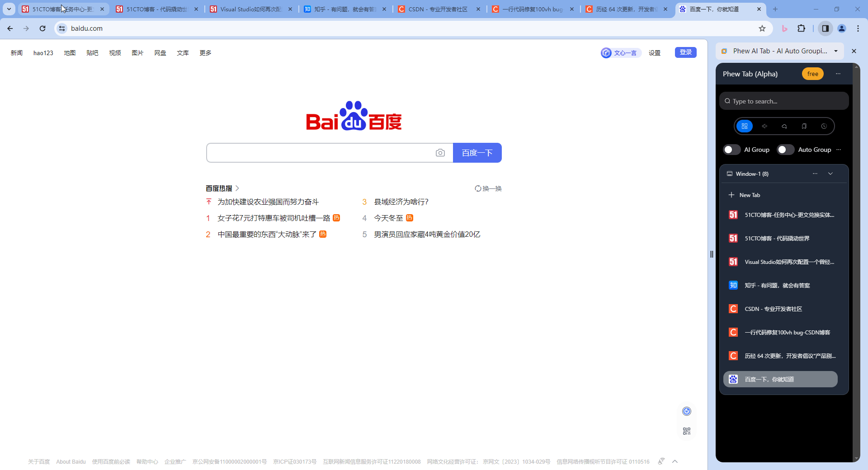This screenshot has width=868, height=470.
Task: Enable the AI Group toggle
Action: pos(731,149)
